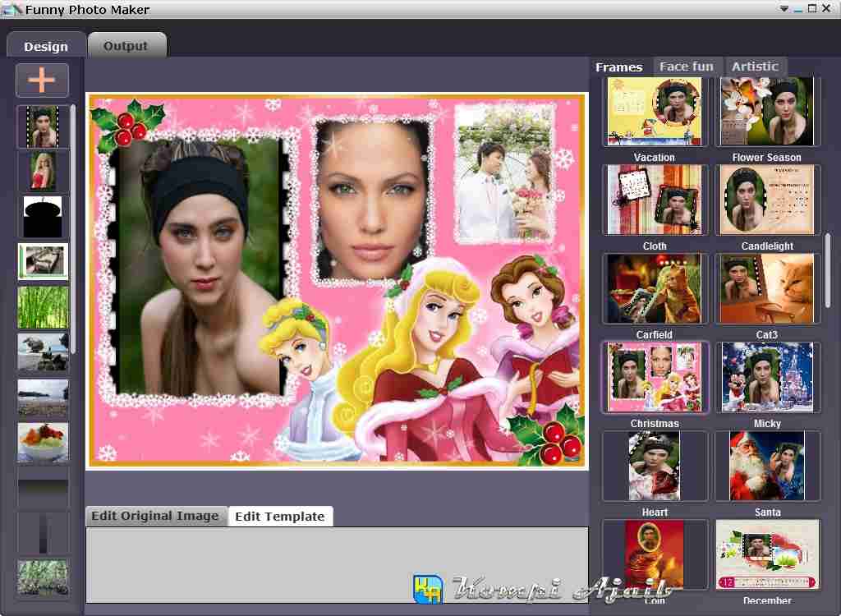Choose the Candlelight frame template
Viewport: 841px width, 616px height.
(767, 200)
